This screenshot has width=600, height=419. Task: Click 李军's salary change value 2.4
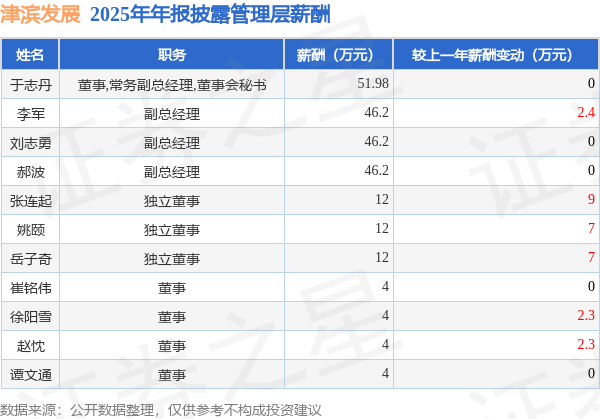pos(586,112)
